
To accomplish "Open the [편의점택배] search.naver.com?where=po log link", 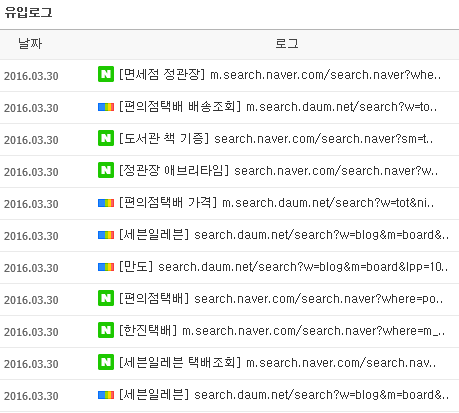I will pyautogui.click(x=281, y=298).
